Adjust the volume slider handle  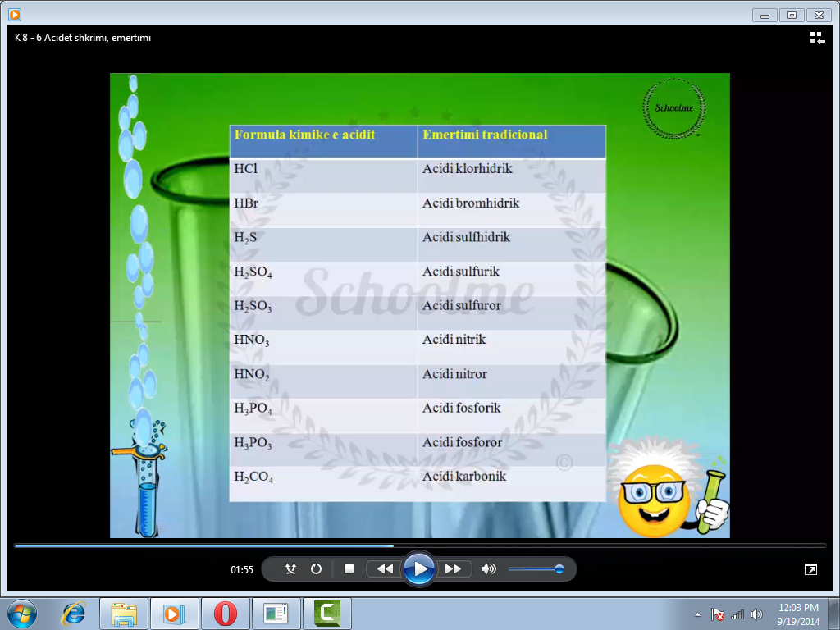pyautogui.click(x=559, y=569)
